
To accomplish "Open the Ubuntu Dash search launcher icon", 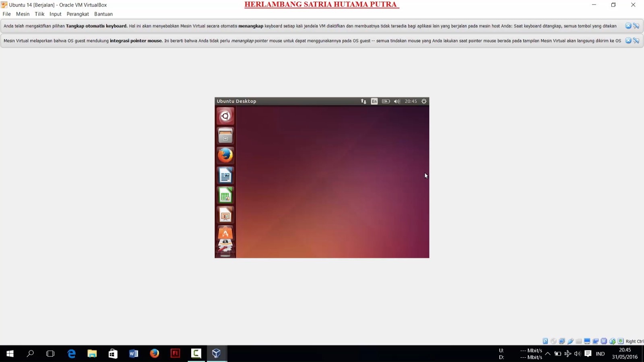I will point(225,116).
